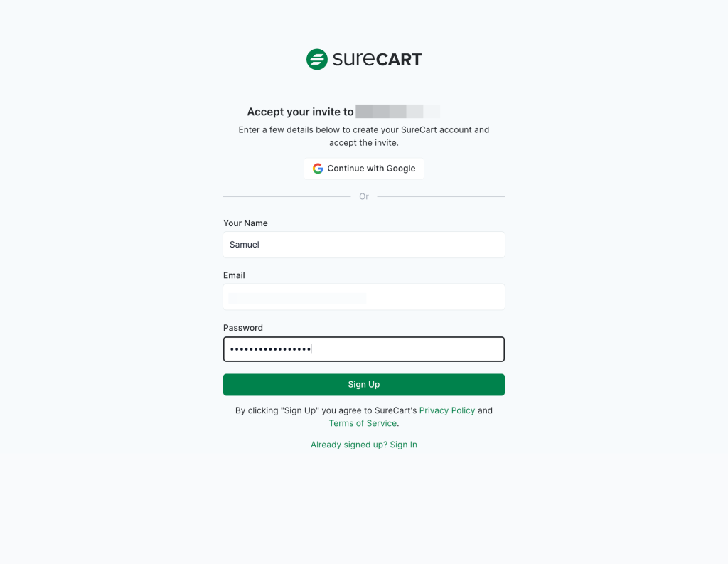This screenshot has height=564, width=728.
Task: Click the Sign In link
Action: coord(403,445)
